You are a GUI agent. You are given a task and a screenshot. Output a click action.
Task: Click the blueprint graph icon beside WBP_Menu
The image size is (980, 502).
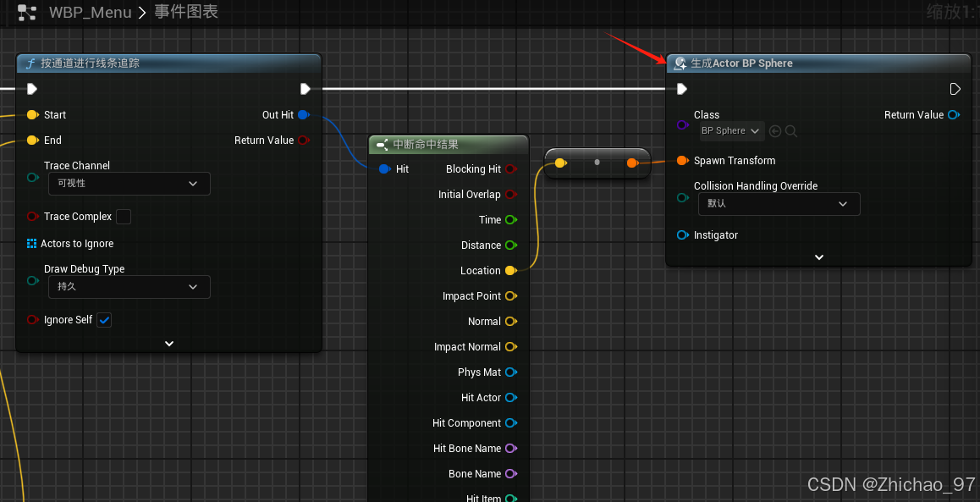point(26,11)
